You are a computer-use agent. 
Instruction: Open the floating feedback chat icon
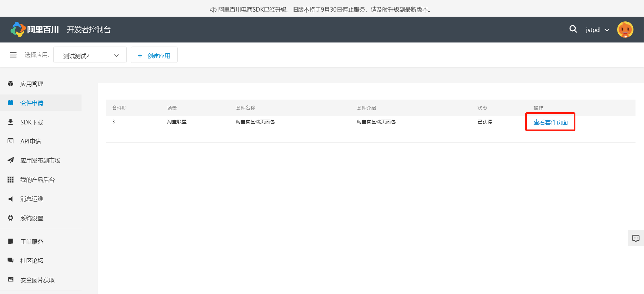[x=636, y=238]
